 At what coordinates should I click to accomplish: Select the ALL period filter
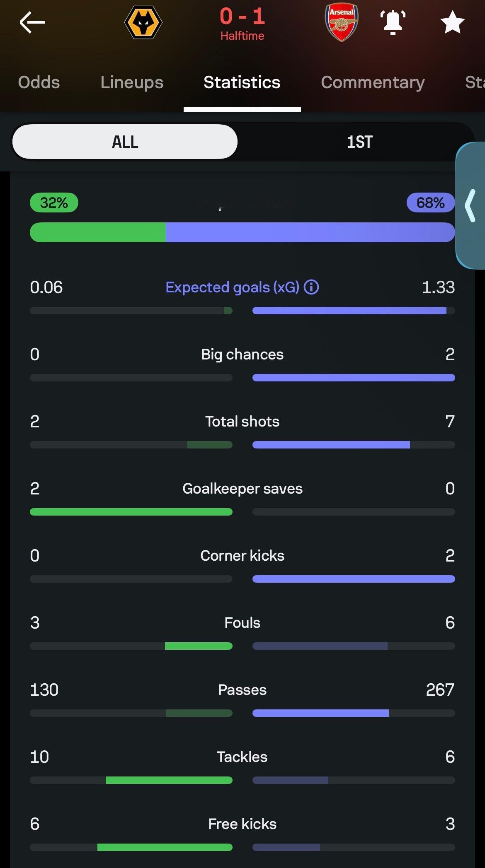coord(125,142)
